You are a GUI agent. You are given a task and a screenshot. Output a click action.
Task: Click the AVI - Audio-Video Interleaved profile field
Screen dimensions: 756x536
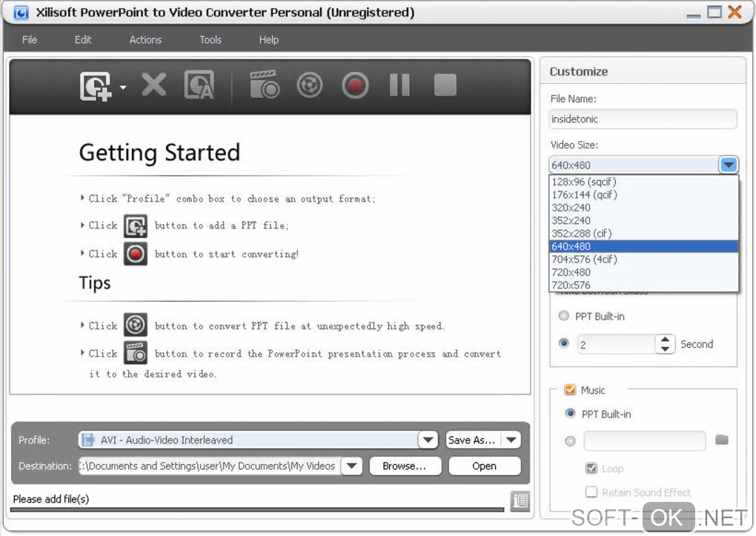(249, 440)
